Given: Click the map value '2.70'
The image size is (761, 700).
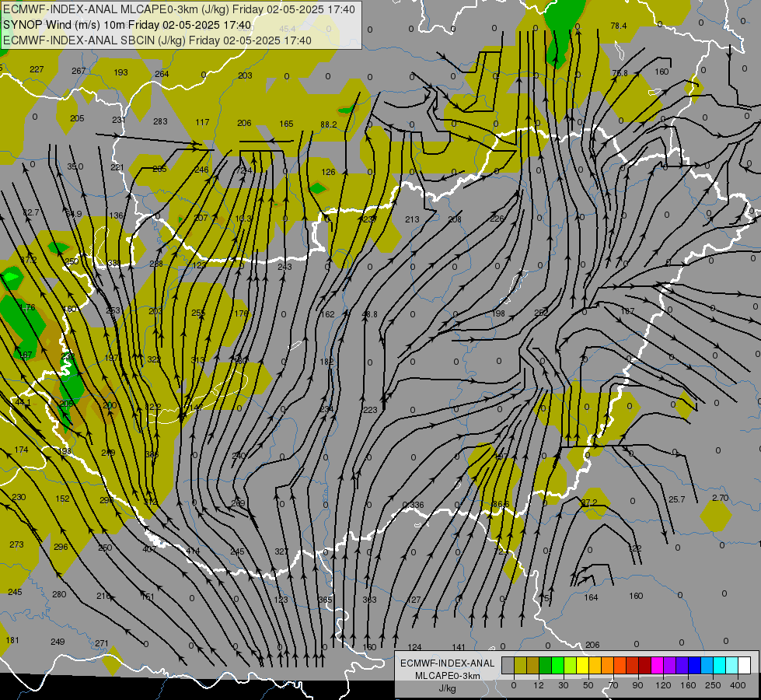Looking at the screenshot, I should pos(721,498).
